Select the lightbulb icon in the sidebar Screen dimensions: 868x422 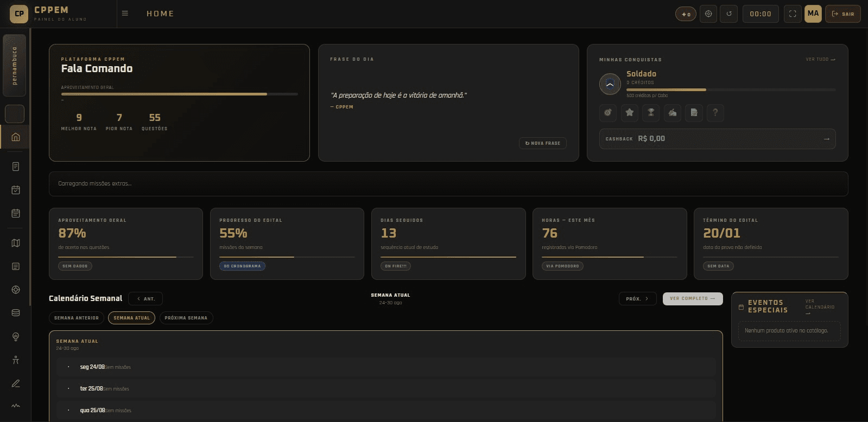tap(16, 337)
